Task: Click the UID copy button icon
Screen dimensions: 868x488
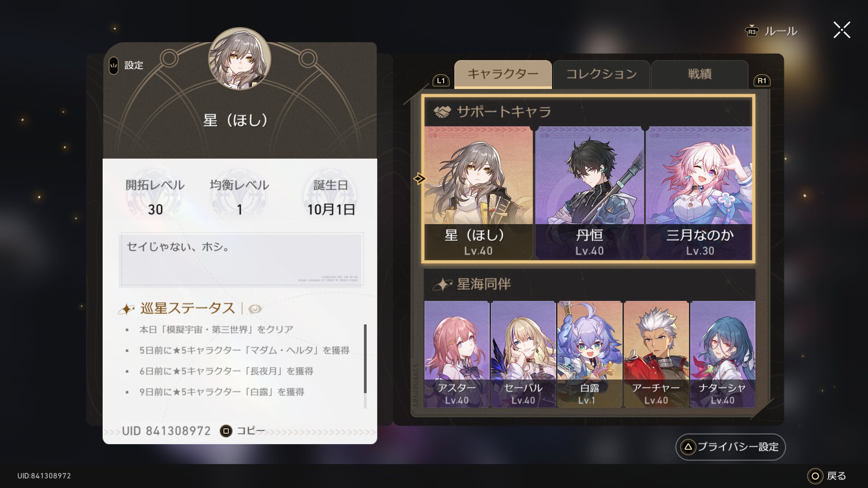Action: (226, 431)
